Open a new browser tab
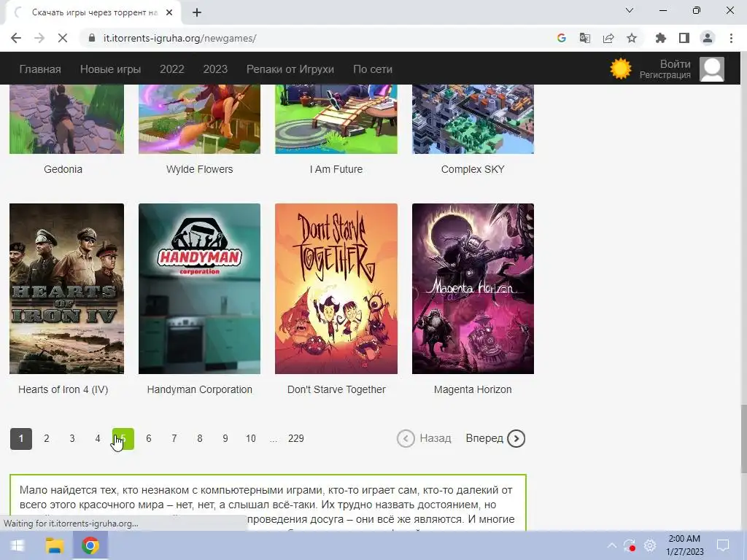 tap(197, 12)
